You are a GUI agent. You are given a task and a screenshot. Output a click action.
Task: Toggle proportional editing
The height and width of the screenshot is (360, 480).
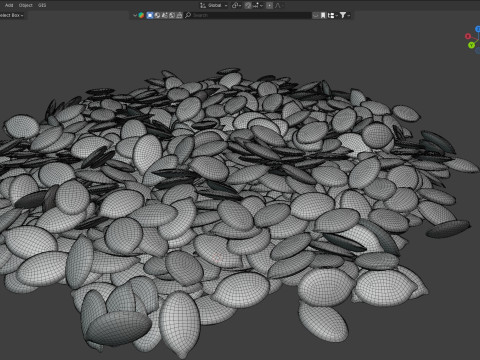[269, 5]
